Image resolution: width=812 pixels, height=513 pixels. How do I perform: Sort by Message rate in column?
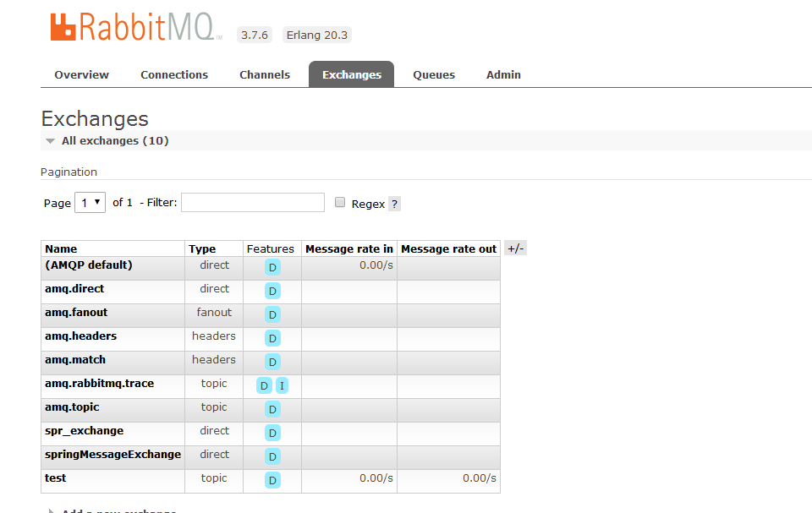pyautogui.click(x=349, y=249)
